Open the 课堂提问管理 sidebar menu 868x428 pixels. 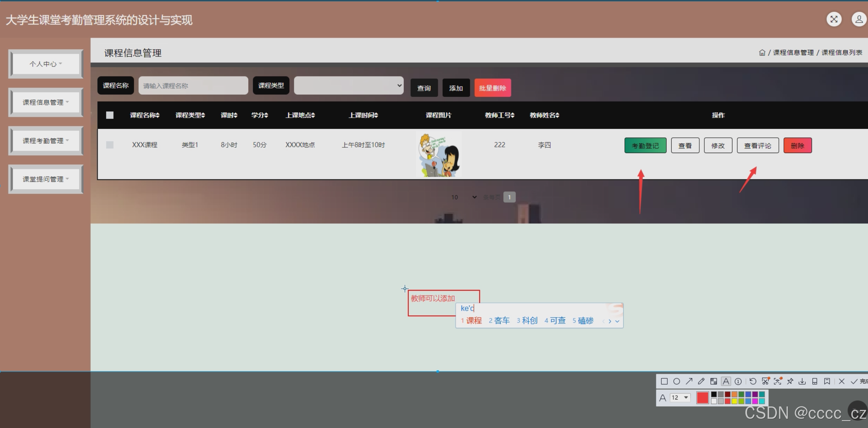click(45, 179)
